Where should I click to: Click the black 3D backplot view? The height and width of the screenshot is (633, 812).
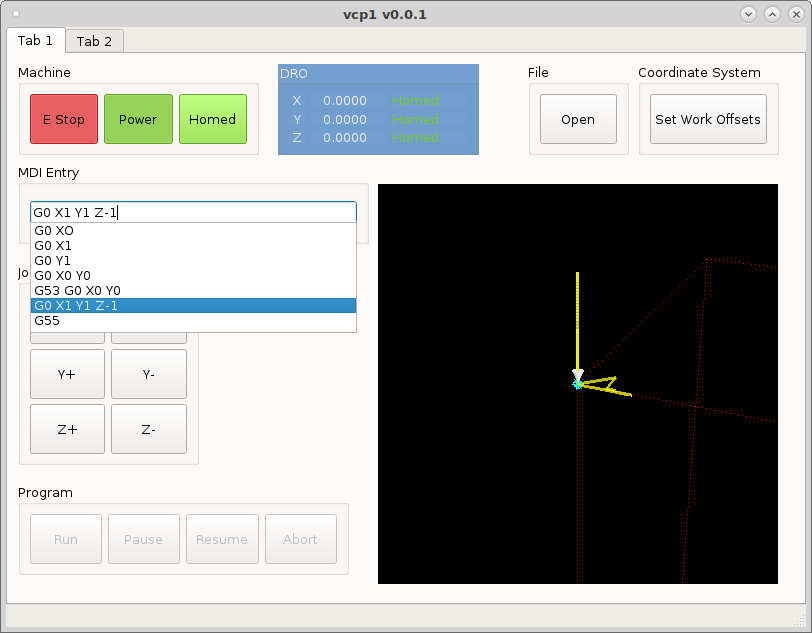tap(577, 383)
